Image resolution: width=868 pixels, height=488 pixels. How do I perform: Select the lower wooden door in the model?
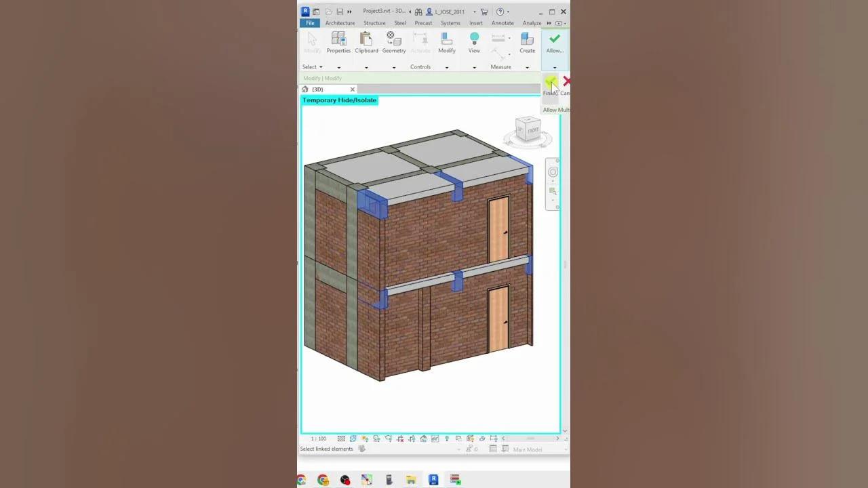coord(499,319)
